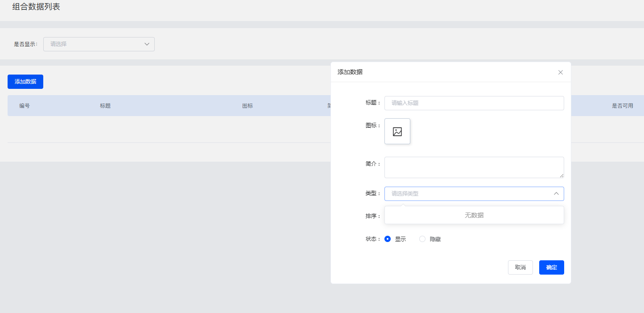Grab the resize handle of 简介 textarea
644x313 pixels.
[561, 175]
